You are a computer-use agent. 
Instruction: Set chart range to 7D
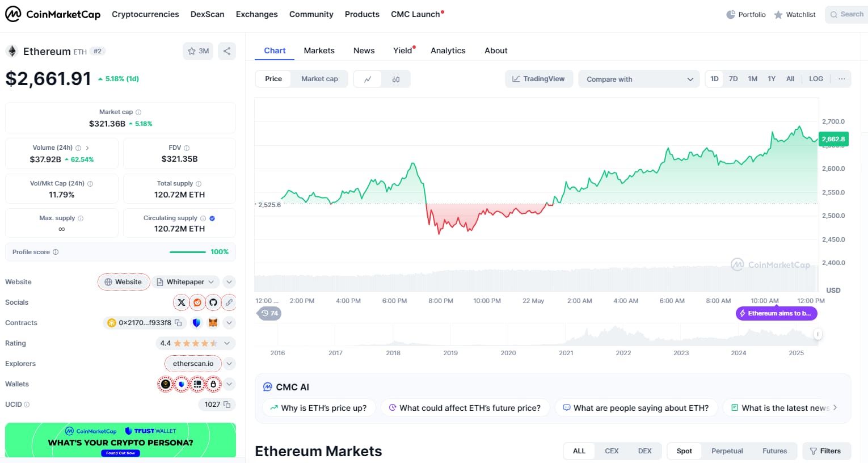pos(733,79)
